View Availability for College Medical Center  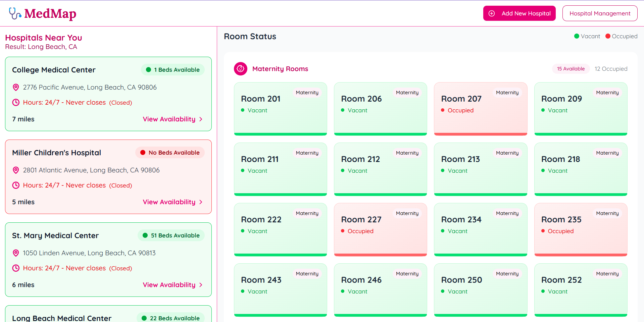173,119
